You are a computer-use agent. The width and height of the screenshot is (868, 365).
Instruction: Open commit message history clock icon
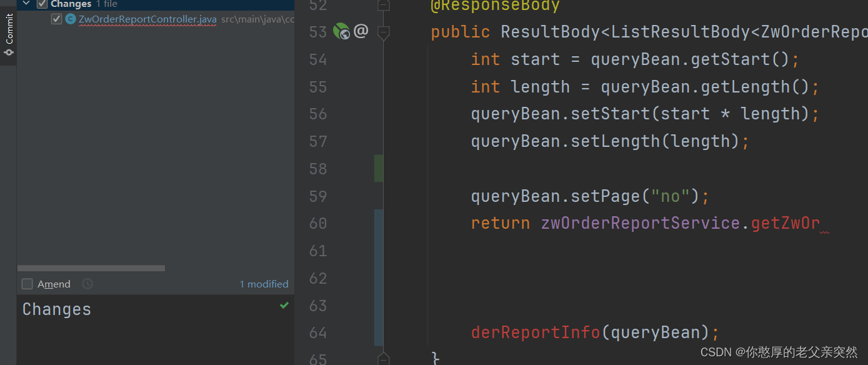(x=87, y=284)
